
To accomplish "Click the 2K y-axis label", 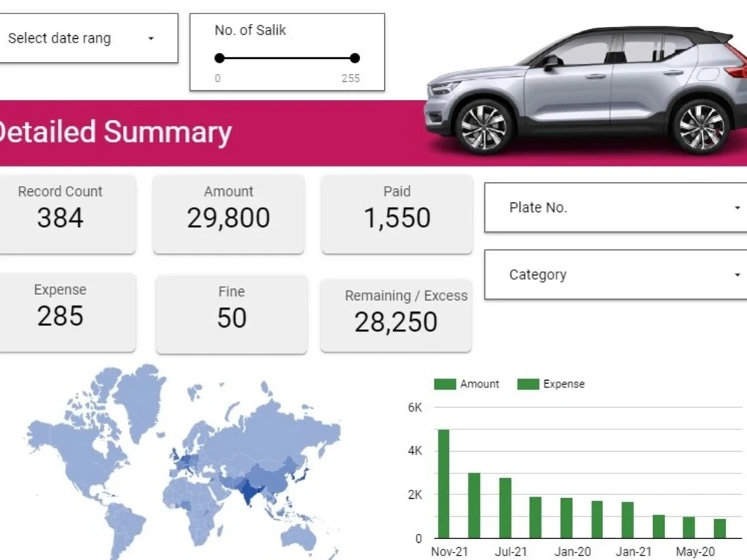I will point(415,495).
